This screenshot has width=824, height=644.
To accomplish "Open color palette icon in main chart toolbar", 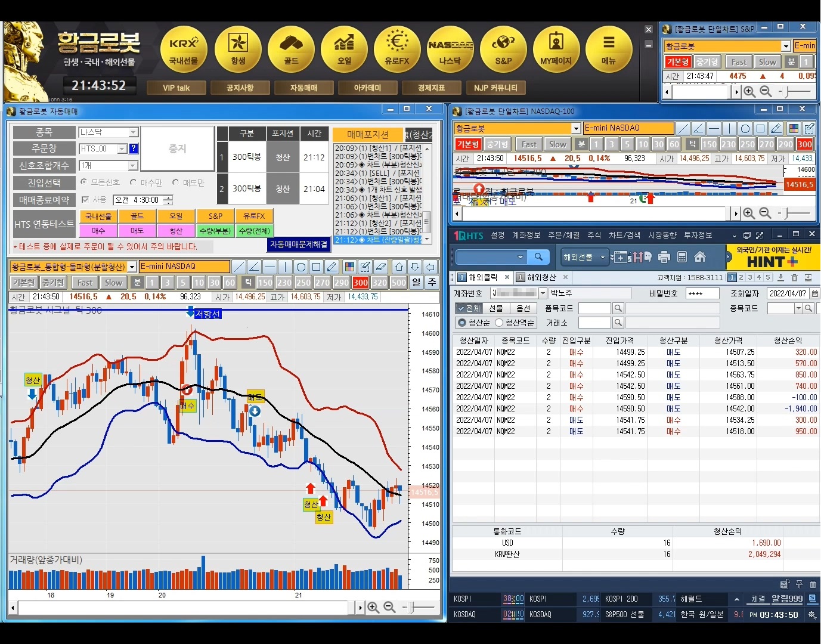I will pyautogui.click(x=350, y=267).
